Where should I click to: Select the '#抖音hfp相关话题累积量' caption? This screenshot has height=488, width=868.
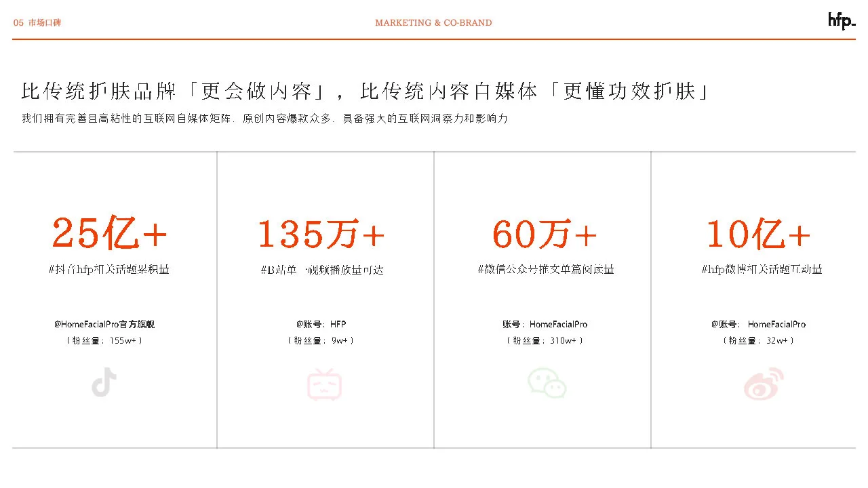pyautogui.click(x=109, y=269)
